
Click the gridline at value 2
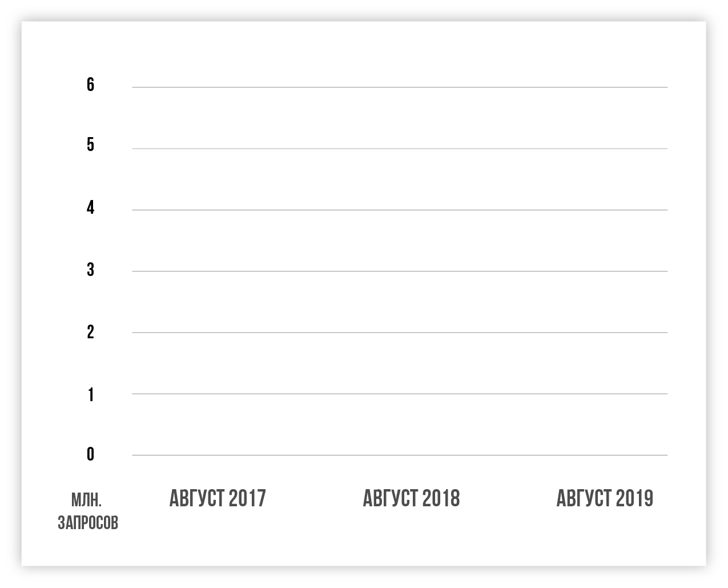pyautogui.click(x=400, y=333)
